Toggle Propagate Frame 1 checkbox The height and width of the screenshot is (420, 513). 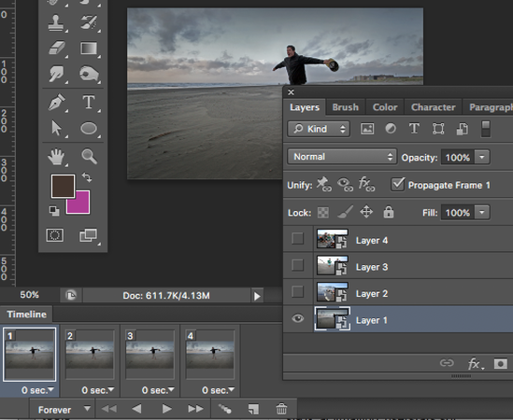pos(397,185)
